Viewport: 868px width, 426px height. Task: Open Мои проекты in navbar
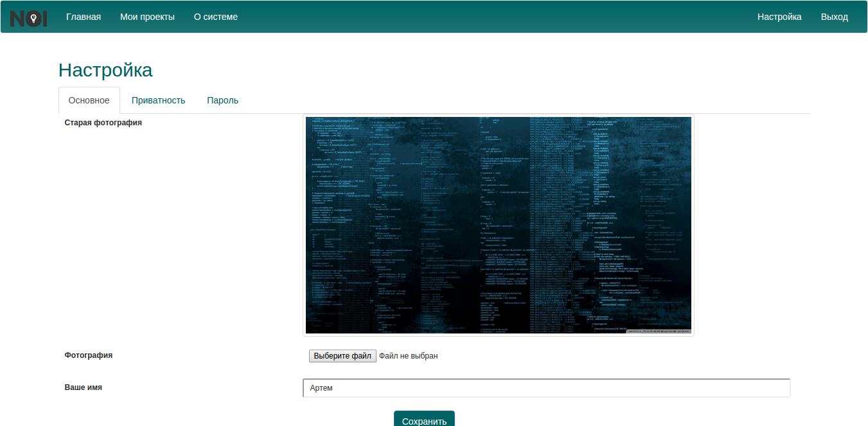[x=147, y=17]
